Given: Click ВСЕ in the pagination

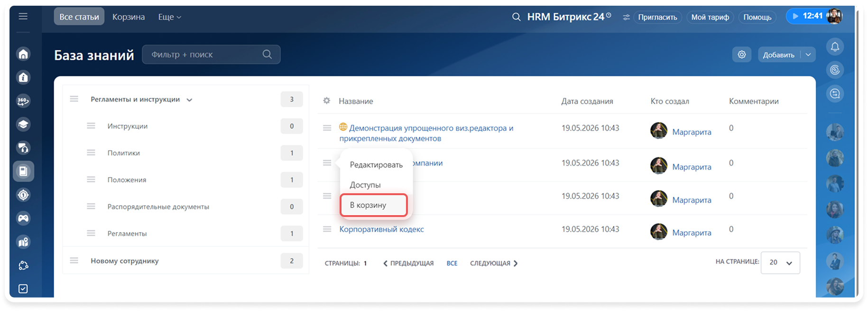Looking at the screenshot, I should pos(452,263).
